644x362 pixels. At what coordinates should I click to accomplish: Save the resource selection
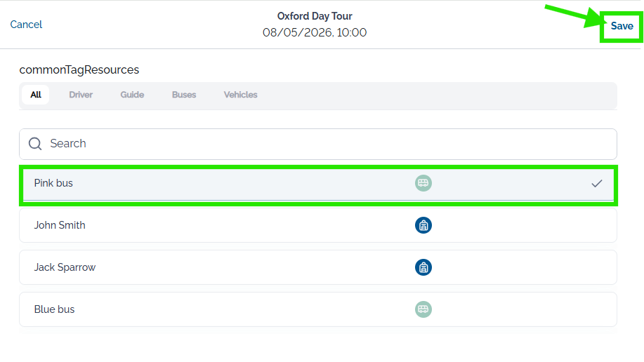[622, 26]
